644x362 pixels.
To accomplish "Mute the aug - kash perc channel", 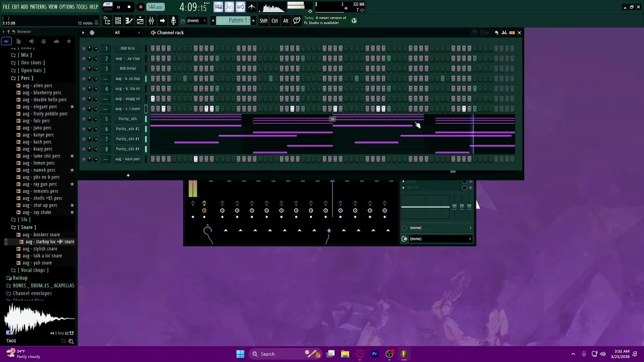I will (84, 159).
